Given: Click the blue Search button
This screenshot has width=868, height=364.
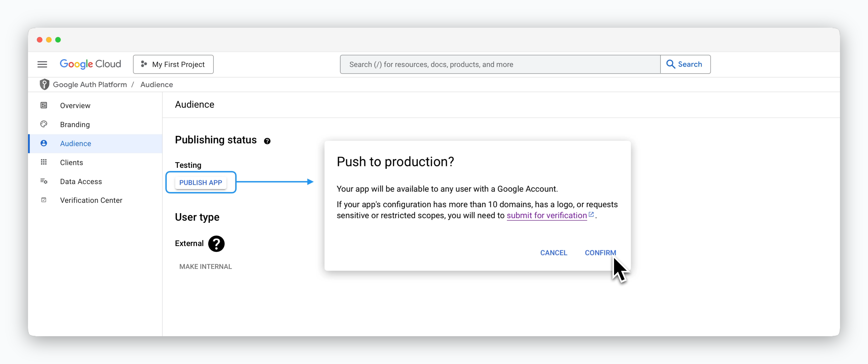Looking at the screenshot, I should tap(685, 64).
